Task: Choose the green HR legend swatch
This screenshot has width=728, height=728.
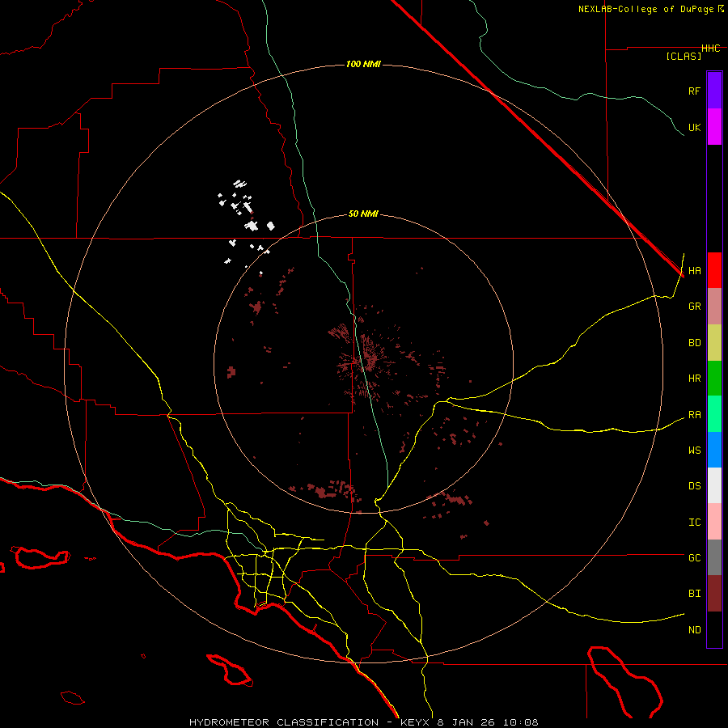Action: click(x=714, y=378)
